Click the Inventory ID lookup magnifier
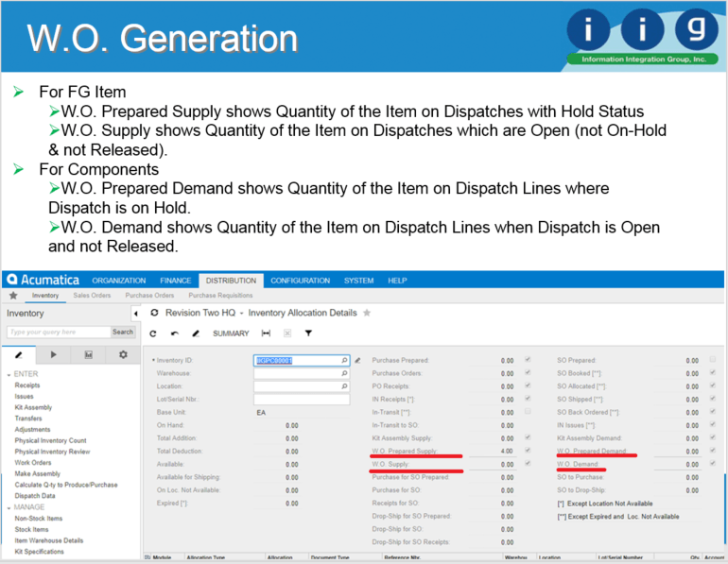Viewport: 728px width, 564px height. click(344, 360)
